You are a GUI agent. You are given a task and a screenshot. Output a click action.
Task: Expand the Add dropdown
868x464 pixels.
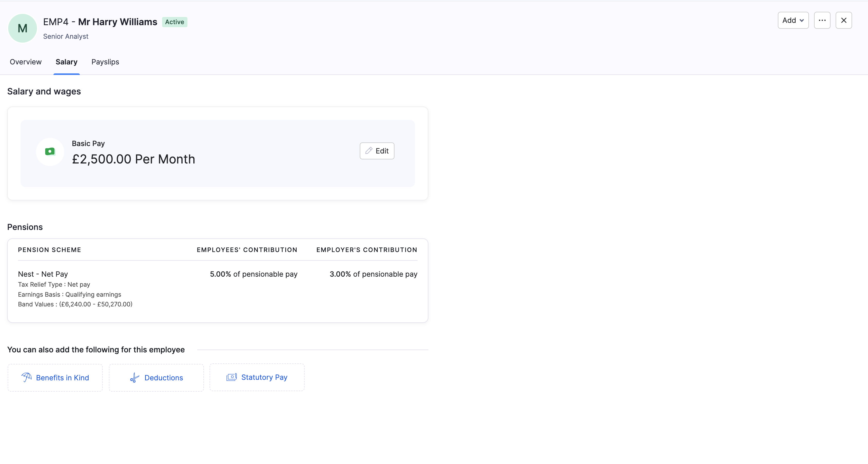[793, 20]
